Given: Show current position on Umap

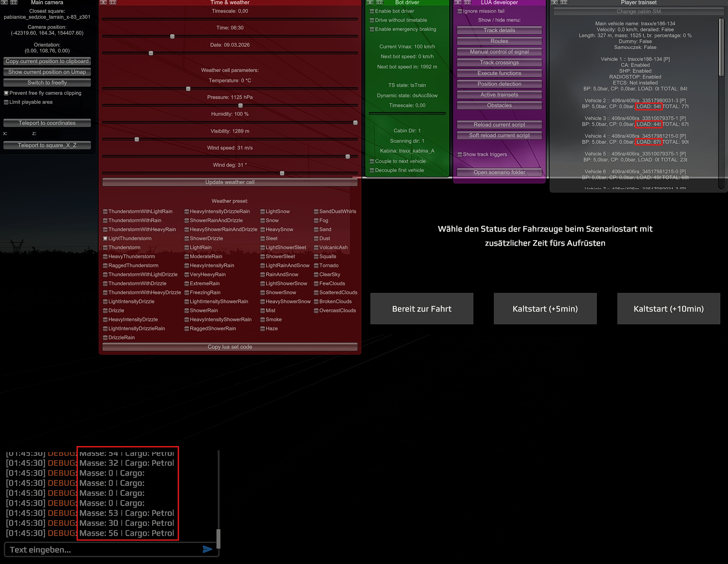Looking at the screenshot, I should (47, 72).
